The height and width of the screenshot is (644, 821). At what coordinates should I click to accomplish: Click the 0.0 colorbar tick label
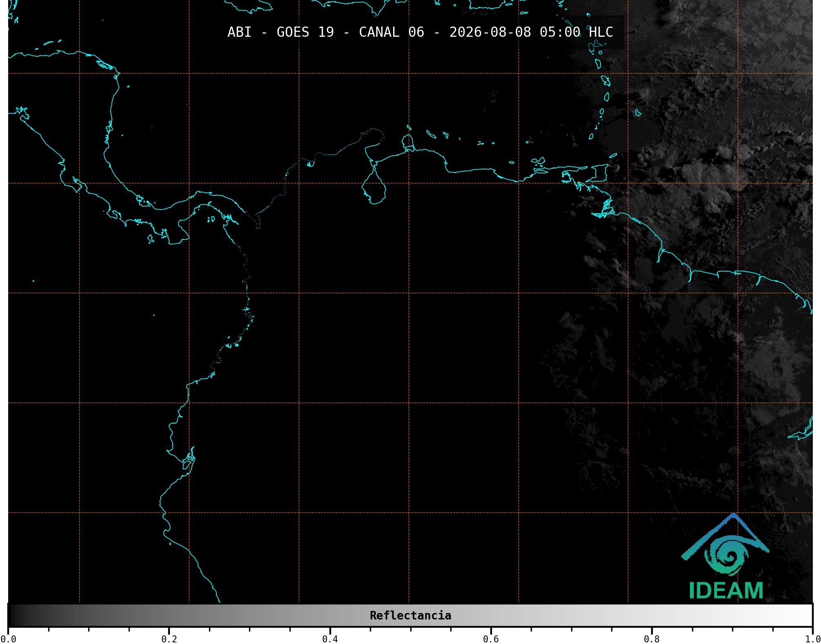(8, 639)
